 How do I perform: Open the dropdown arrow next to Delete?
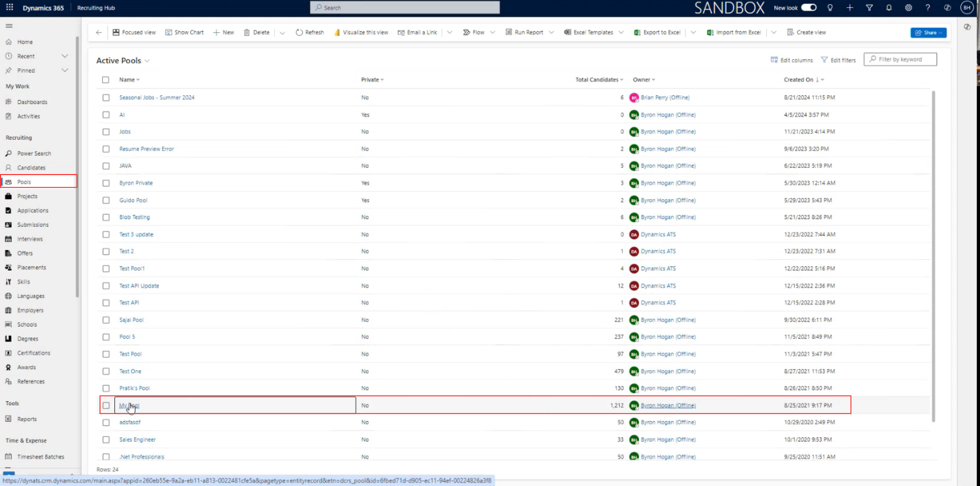[282, 33]
